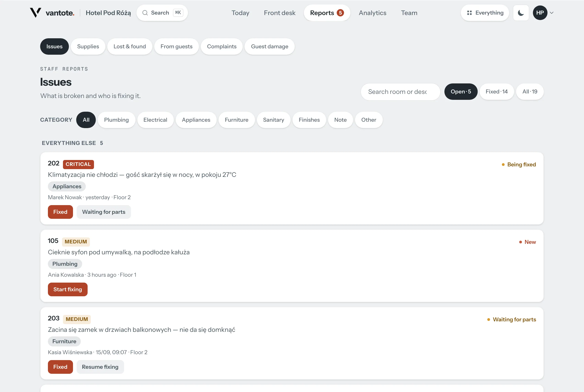
Task: Click the vantote logo icon
Action: pyautogui.click(x=36, y=13)
